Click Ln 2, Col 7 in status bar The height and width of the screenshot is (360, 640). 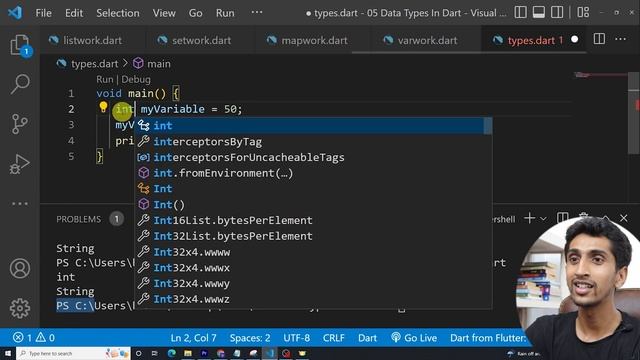coord(193,338)
